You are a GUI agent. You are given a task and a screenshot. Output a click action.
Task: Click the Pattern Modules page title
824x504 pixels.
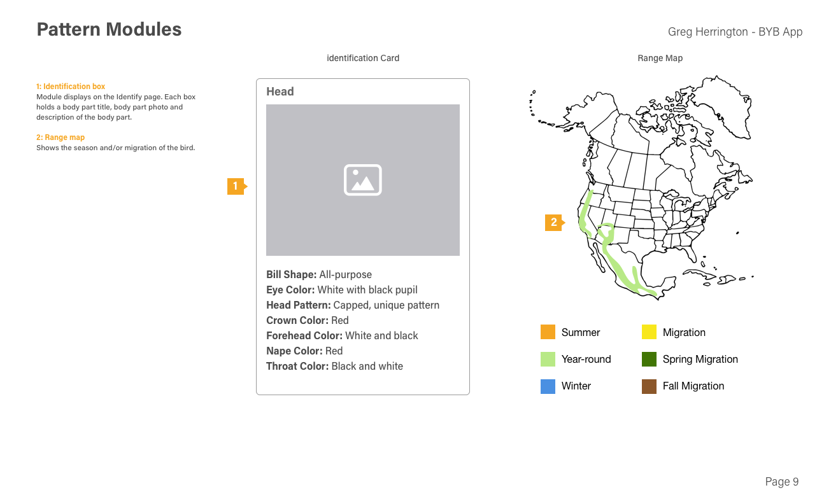[x=109, y=29]
